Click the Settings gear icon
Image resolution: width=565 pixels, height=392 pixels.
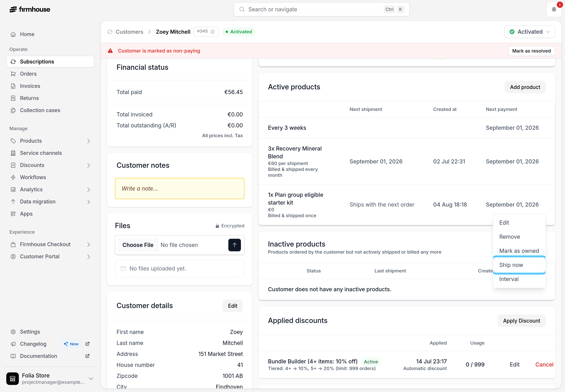[13, 332]
